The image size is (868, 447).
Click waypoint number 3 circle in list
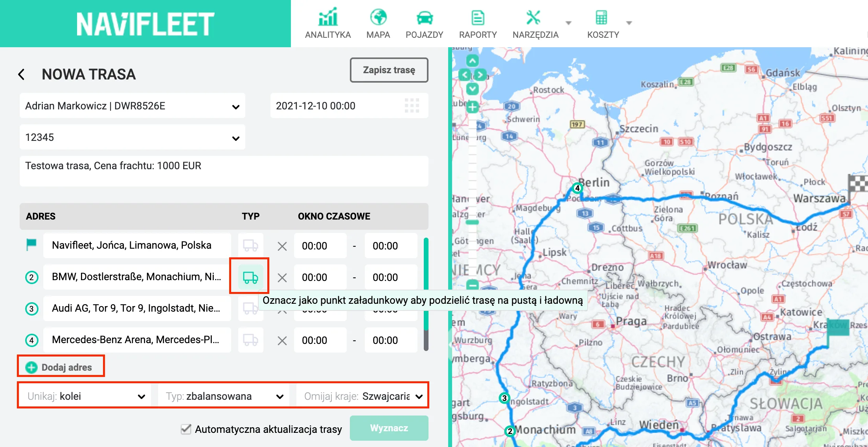point(32,309)
